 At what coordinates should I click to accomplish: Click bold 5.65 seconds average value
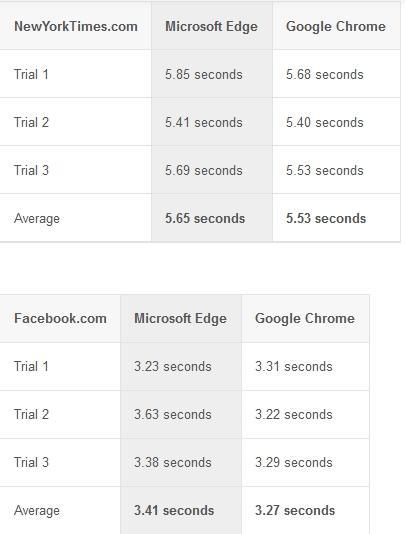pyautogui.click(x=205, y=218)
